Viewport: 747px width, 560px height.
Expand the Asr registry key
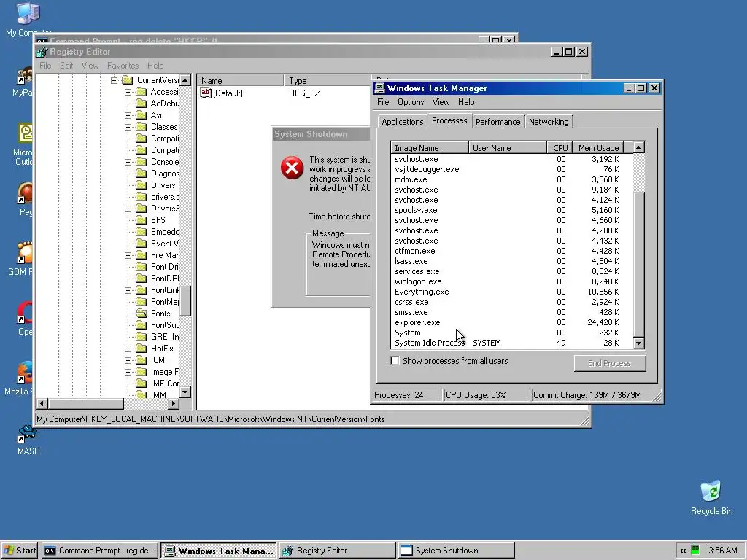coord(128,115)
